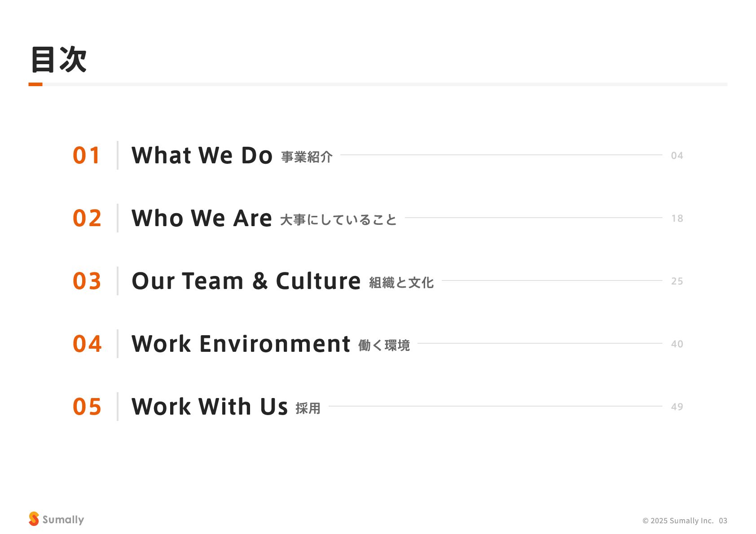
Task: Click page number 25 on the right
Action: point(677,281)
